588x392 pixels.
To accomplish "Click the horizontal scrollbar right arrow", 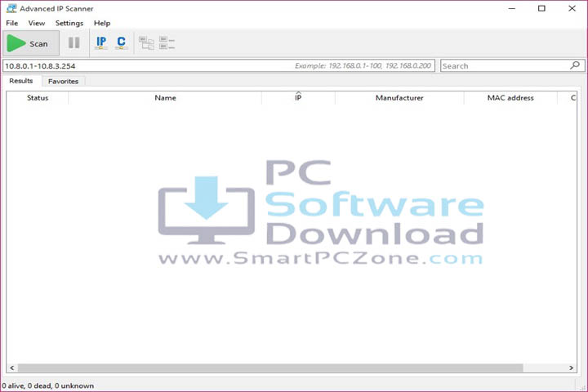I will click(x=571, y=368).
